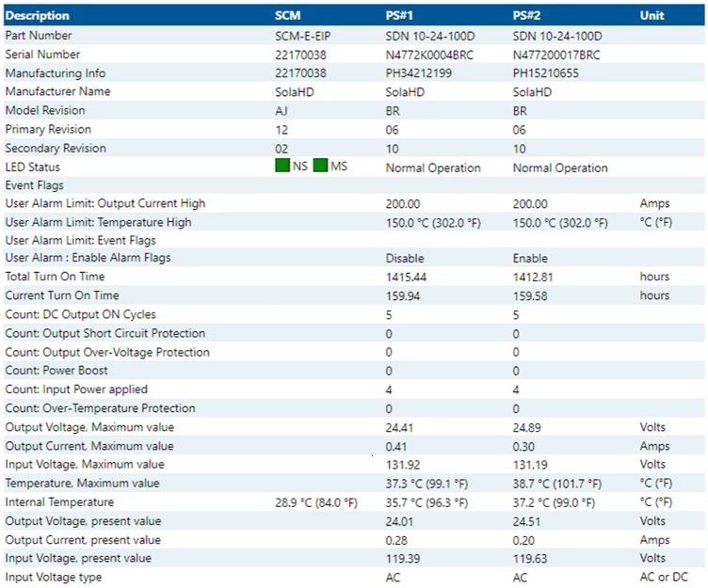This screenshot has height=588, width=708.
Task: Click PS#2 present output current 0.20
Action: pos(523,541)
